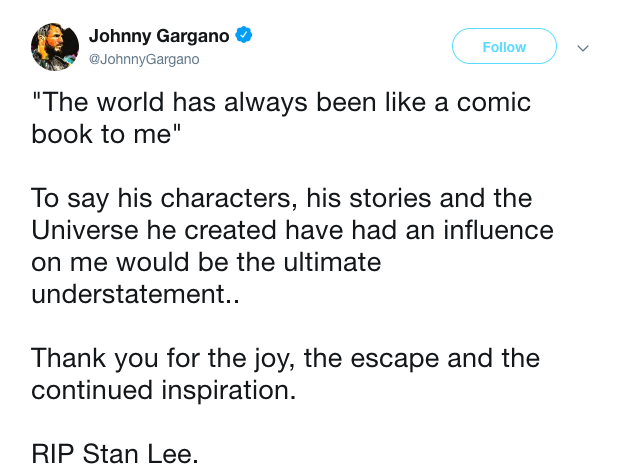
Task: Click the word "Universe" in the tweet
Action: click(x=80, y=230)
